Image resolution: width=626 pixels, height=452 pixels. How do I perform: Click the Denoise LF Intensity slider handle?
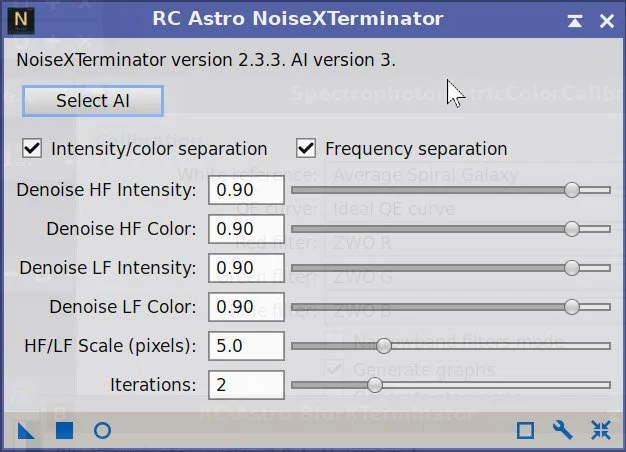click(x=572, y=268)
